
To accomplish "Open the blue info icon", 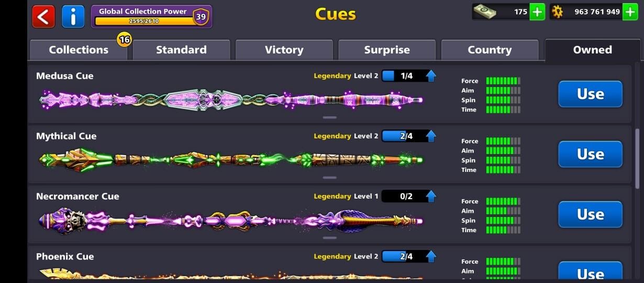I will tap(73, 16).
